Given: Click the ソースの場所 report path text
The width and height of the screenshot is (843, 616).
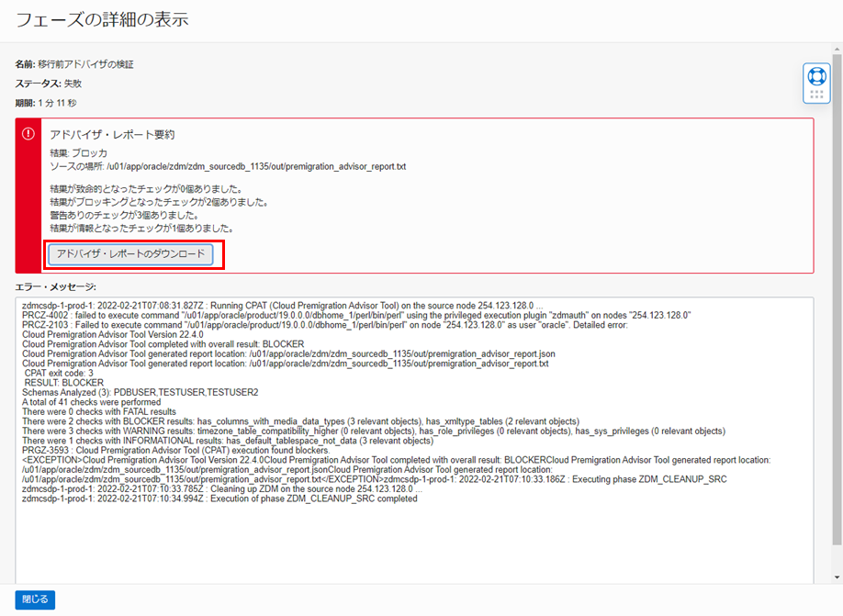Looking at the screenshot, I should click(x=228, y=167).
